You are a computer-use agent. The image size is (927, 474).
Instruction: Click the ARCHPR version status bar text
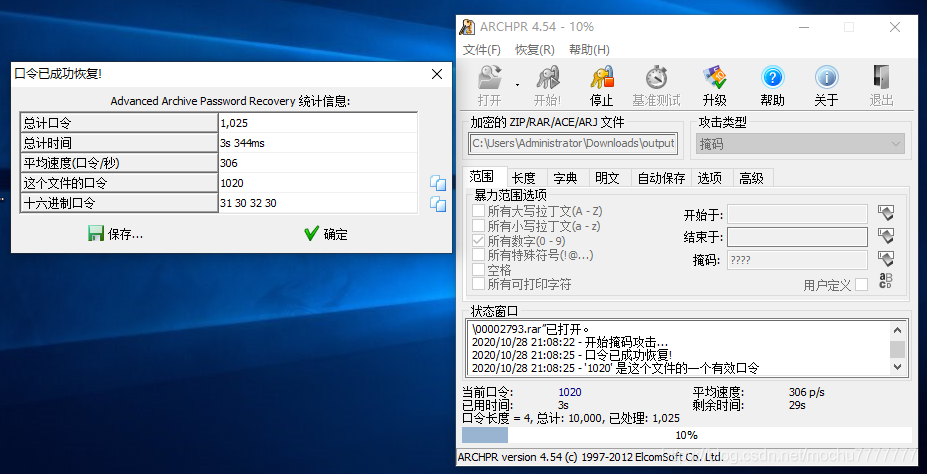590,457
